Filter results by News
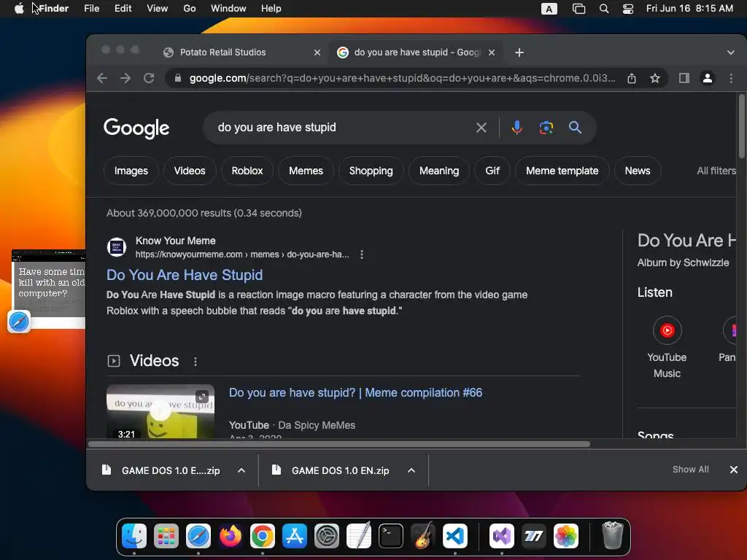The width and height of the screenshot is (747, 560). (638, 171)
